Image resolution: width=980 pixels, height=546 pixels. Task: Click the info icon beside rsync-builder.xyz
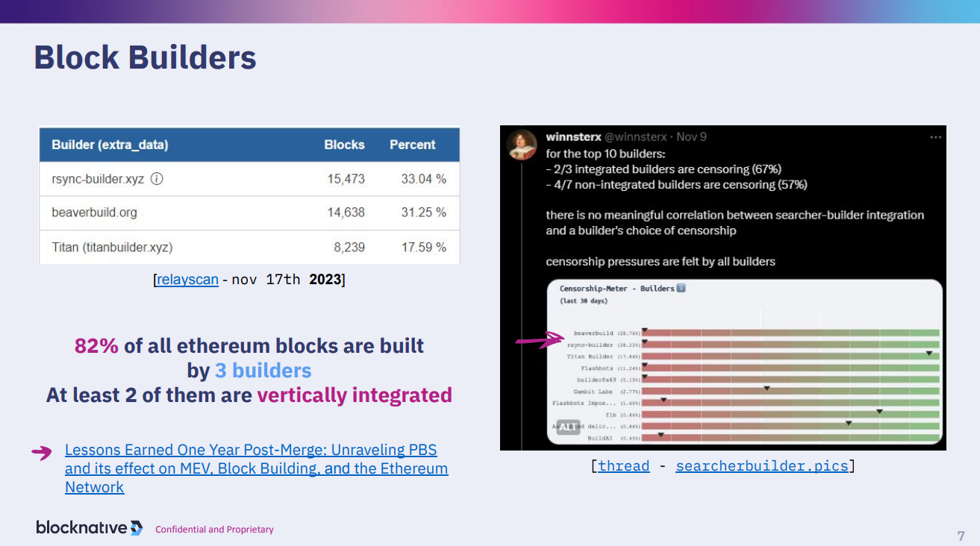coord(157,179)
